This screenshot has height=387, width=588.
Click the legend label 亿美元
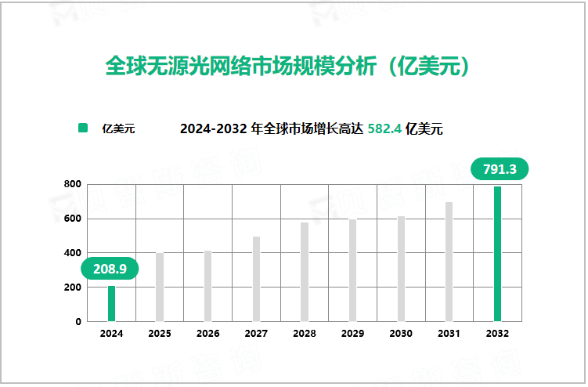coord(118,128)
